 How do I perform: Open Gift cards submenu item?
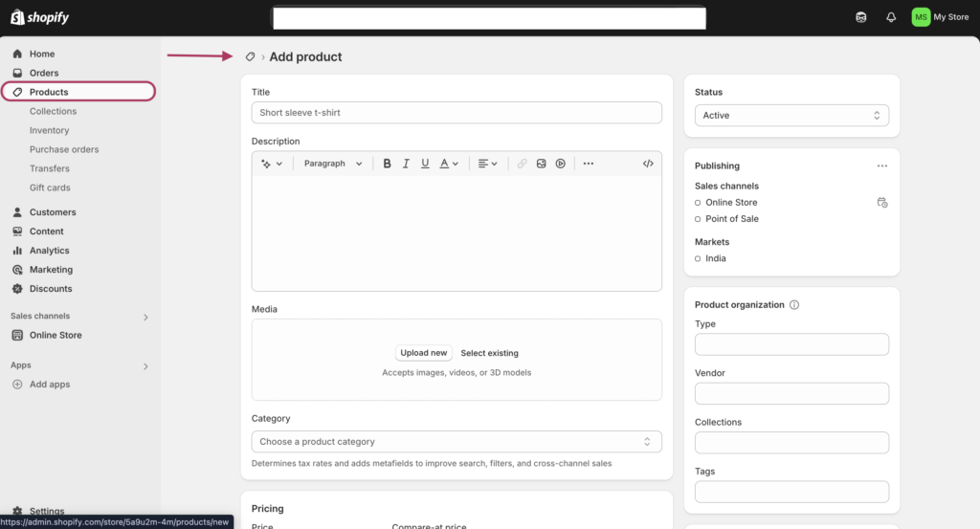50,188
